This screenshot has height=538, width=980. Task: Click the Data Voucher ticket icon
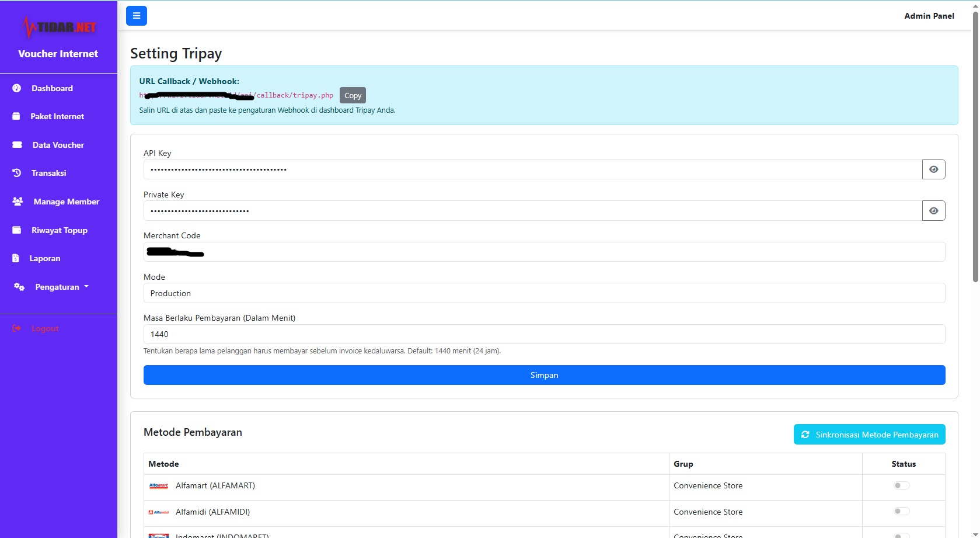click(x=18, y=145)
